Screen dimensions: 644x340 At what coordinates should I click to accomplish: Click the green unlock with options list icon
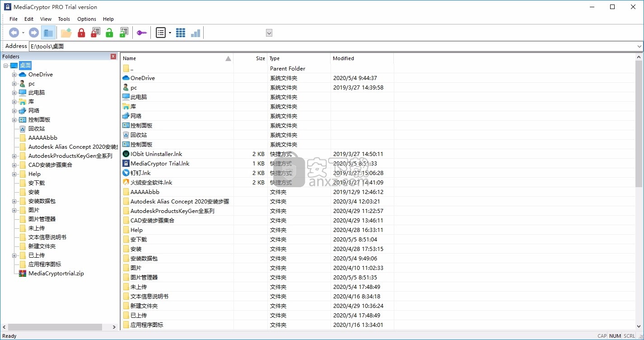coord(124,33)
